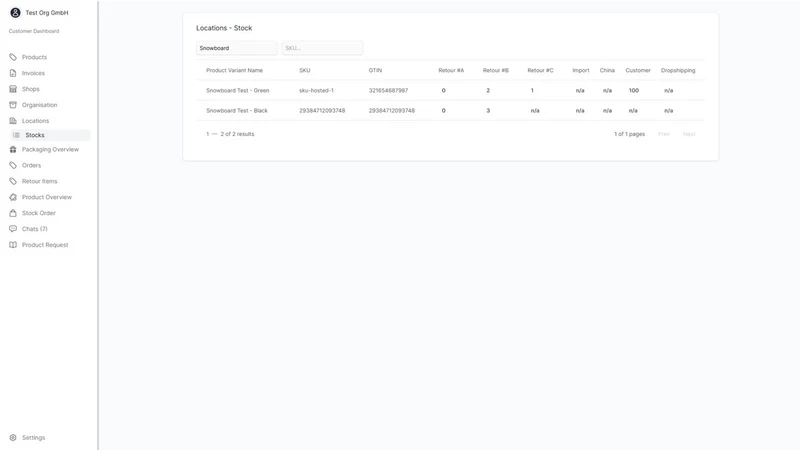This screenshot has height=450, width=800.
Task: Open Product Overview page
Action: (46, 197)
